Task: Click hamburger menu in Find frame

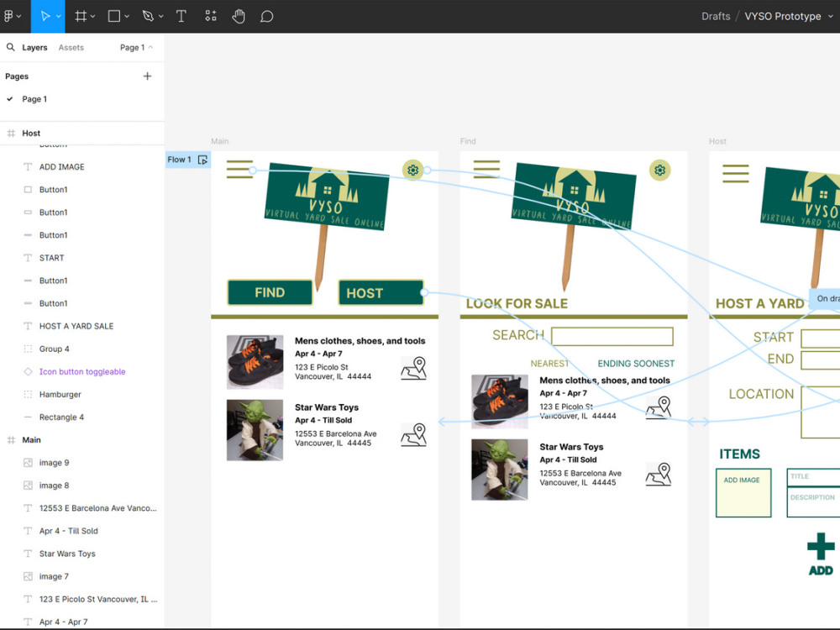Action: click(x=486, y=170)
